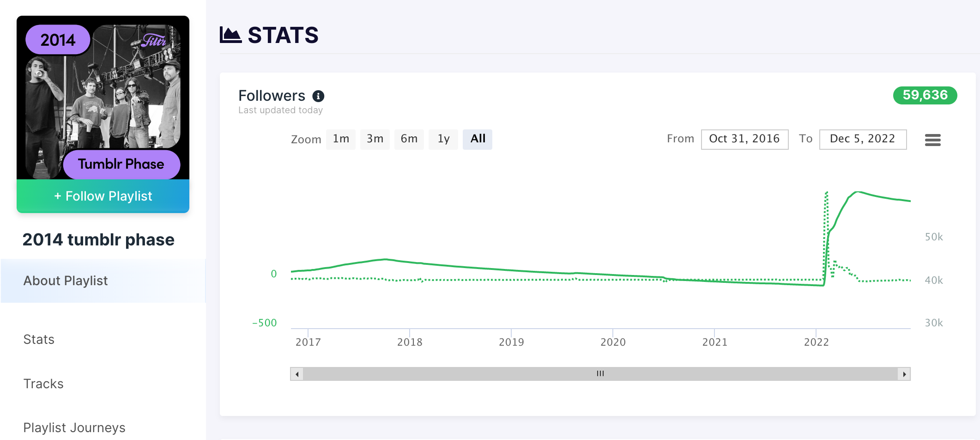Click the right scrollbar arrow
980x440 pixels.
pos(904,374)
